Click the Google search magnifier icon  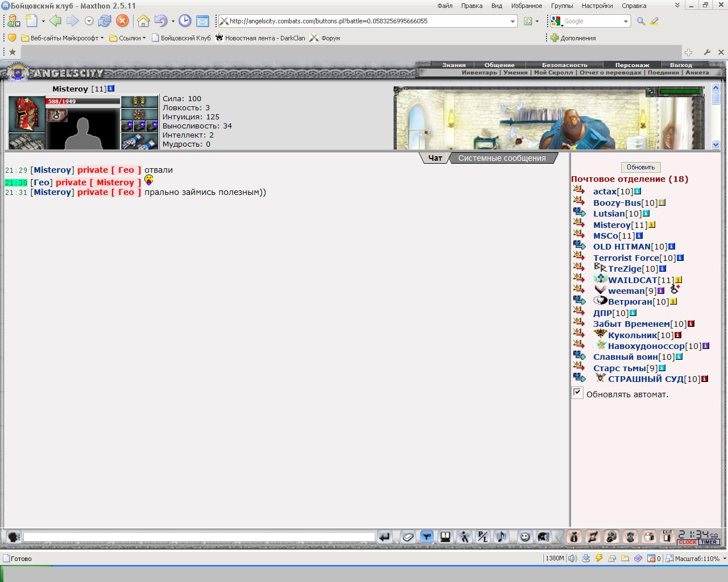tap(641, 21)
